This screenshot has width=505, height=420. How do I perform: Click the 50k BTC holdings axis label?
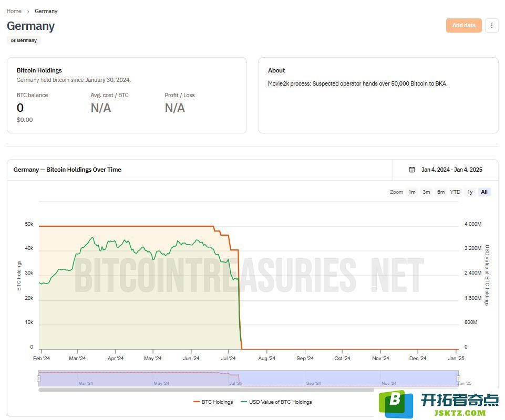tap(29, 224)
